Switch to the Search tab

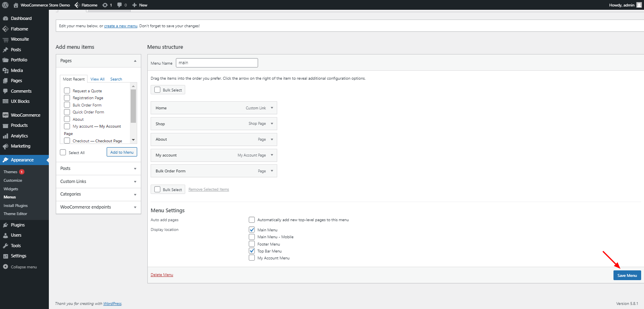(116, 79)
